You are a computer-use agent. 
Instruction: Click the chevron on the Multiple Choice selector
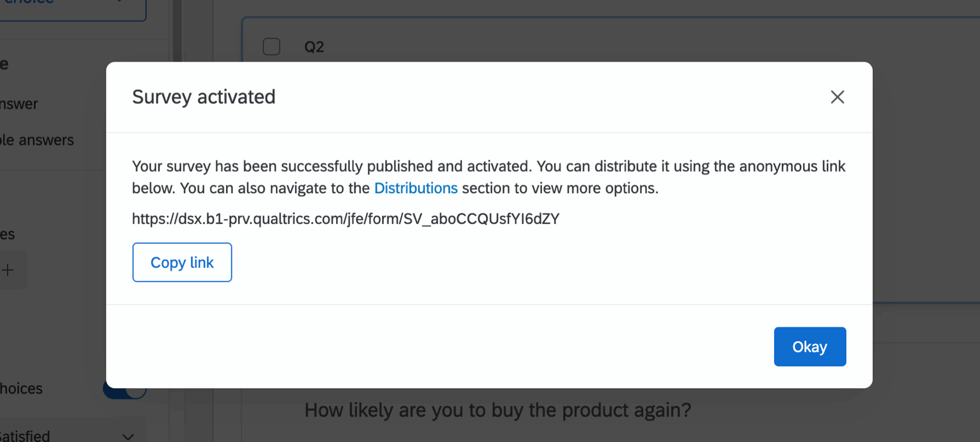click(x=119, y=2)
